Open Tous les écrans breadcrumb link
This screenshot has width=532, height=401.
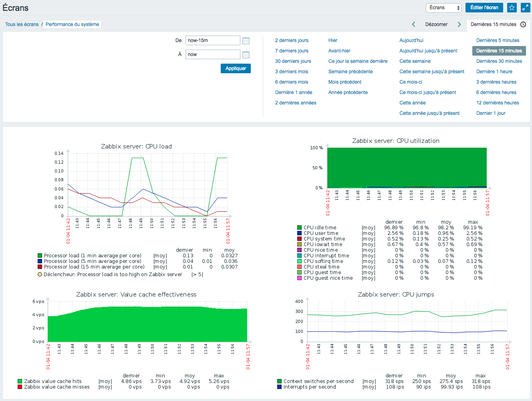tap(22, 24)
